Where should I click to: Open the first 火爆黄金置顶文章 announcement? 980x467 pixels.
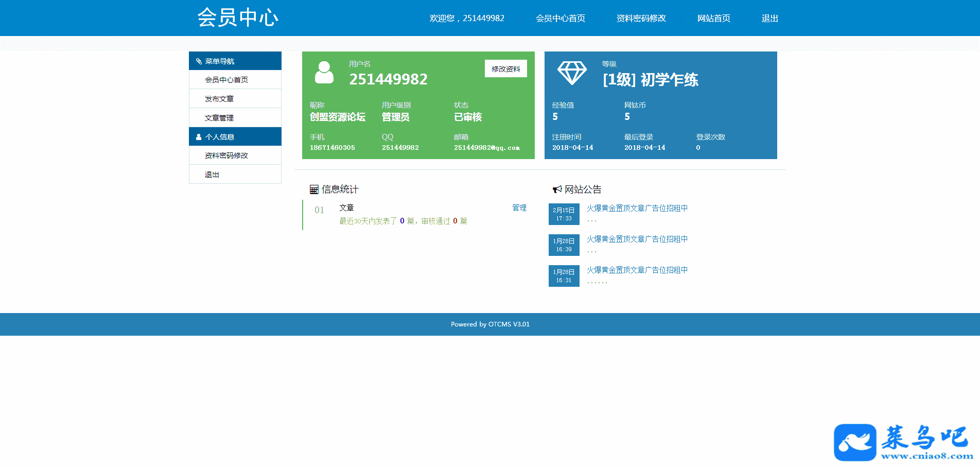click(637, 208)
